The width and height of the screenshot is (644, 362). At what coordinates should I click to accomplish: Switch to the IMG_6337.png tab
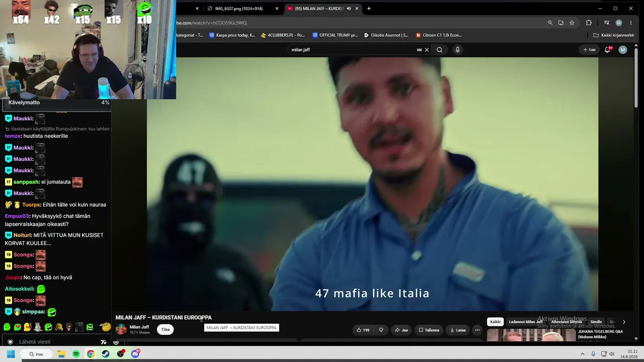point(238,9)
